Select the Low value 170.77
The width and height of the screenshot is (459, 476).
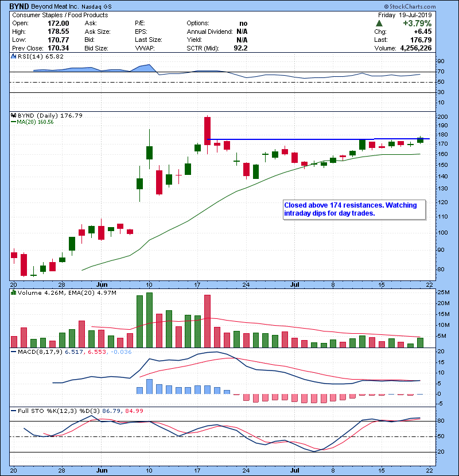click(x=59, y=40)
